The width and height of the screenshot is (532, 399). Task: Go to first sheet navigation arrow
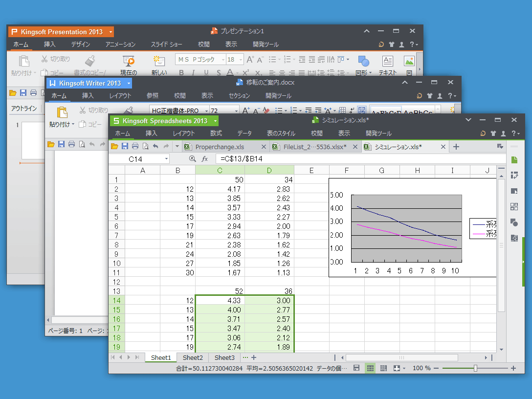(x=113, y=357)
